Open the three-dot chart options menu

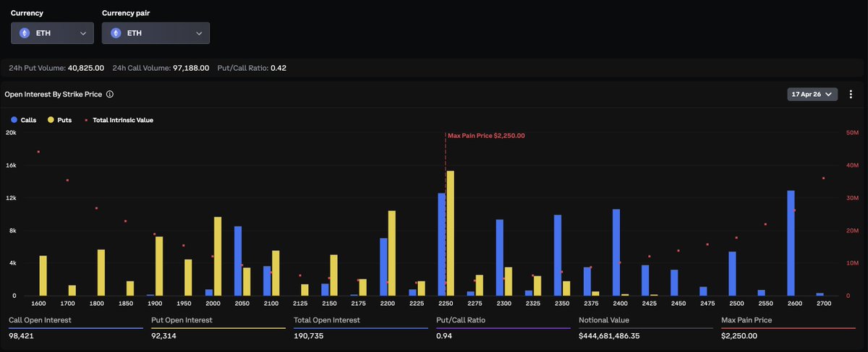click(851, 95)
